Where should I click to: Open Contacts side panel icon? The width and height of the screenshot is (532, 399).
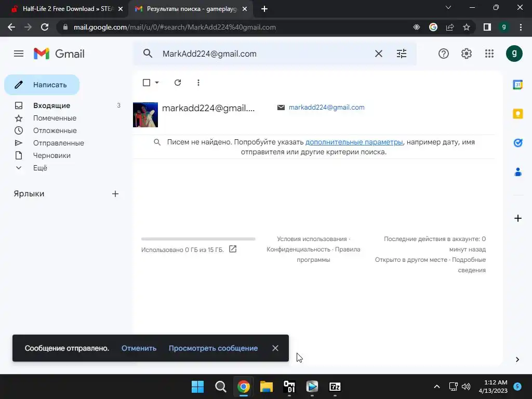point(518,172)
